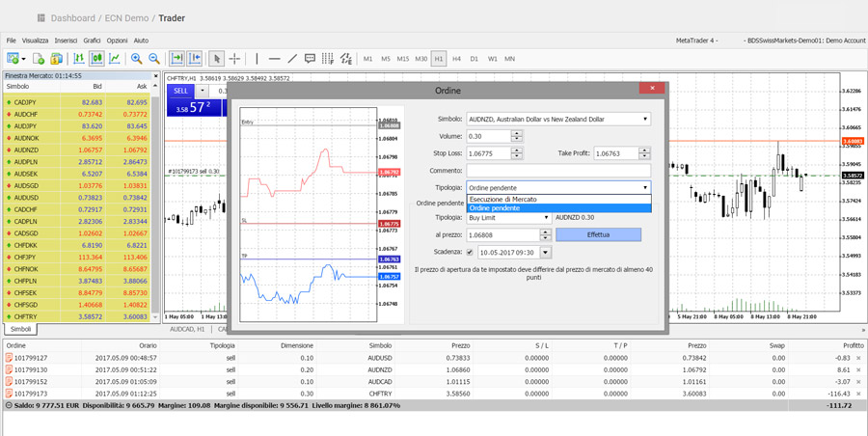Select the trendline drawing tool

pyautogui.click(x=292, y=59)
